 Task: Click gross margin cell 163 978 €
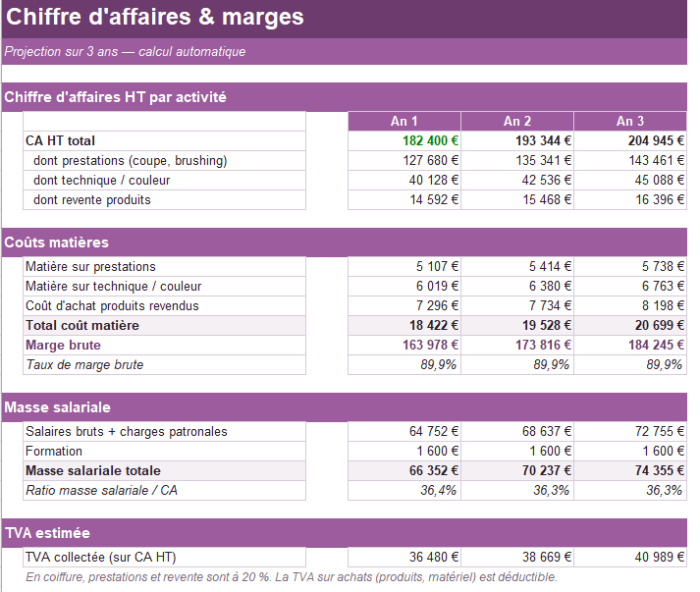point(404,346)
